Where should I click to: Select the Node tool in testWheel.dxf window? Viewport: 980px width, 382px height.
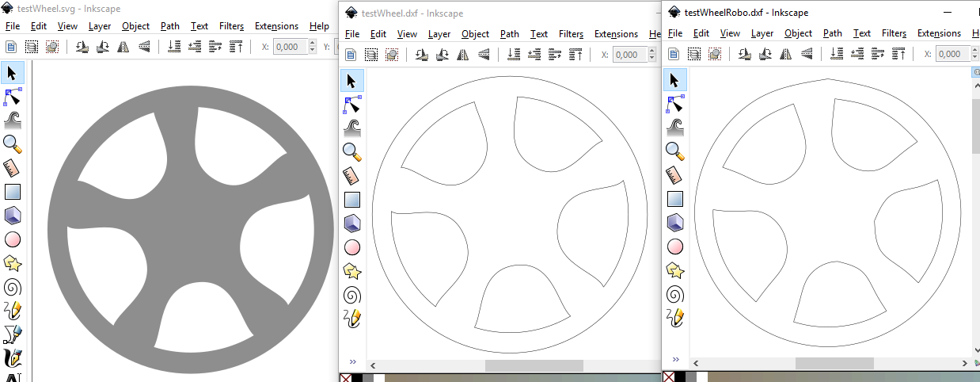click(x=352, y=104)
